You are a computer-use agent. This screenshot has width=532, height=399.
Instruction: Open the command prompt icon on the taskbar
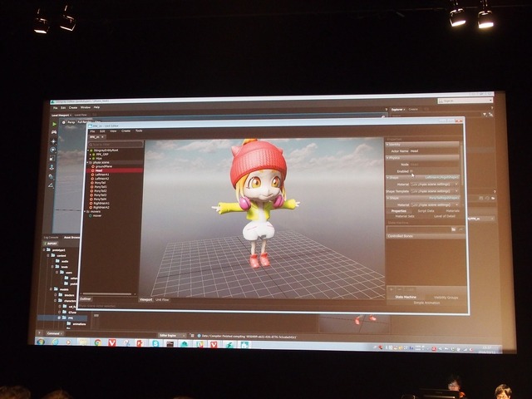pos(170,344)
